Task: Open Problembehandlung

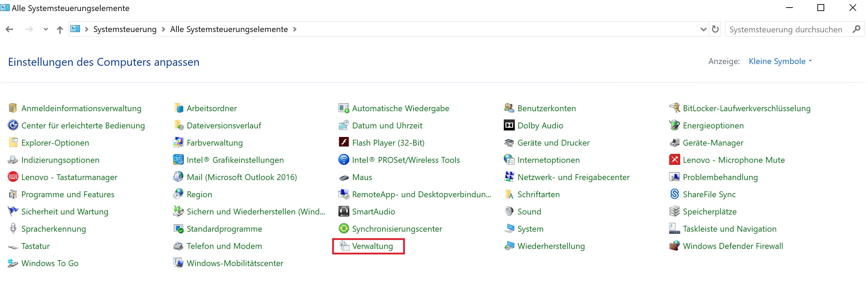Action: (x=720, y=177)
